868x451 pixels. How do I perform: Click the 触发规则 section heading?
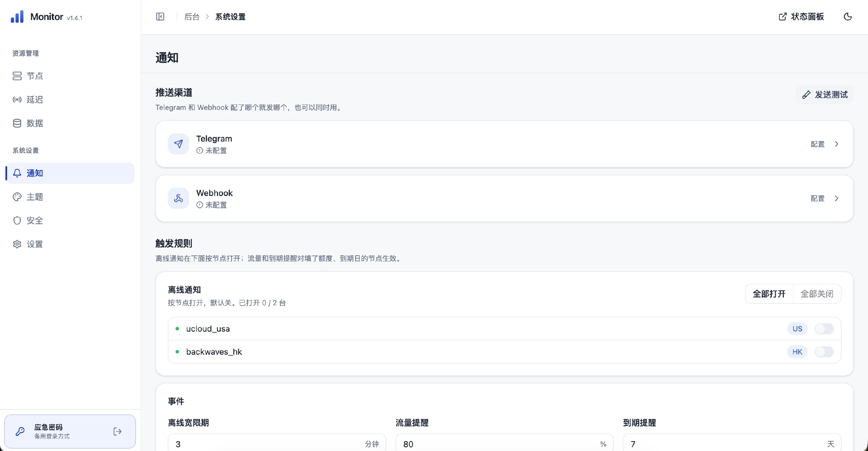coord(174,243)
